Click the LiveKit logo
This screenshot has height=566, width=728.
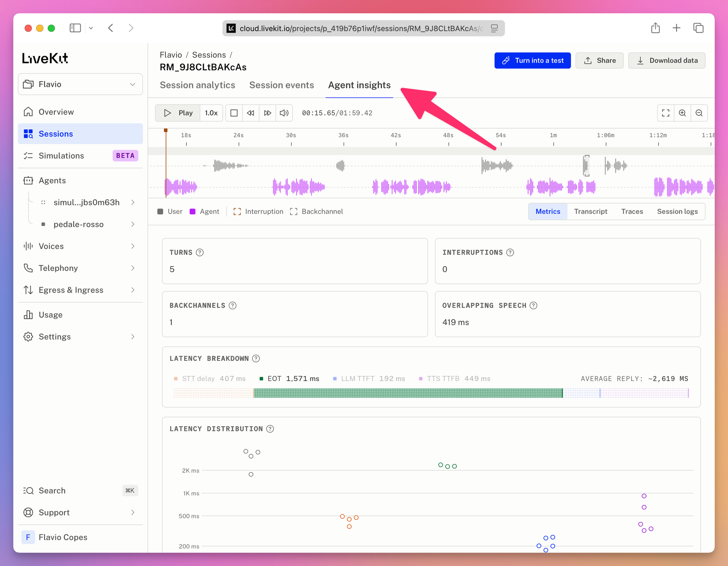(x=45, y=58)
